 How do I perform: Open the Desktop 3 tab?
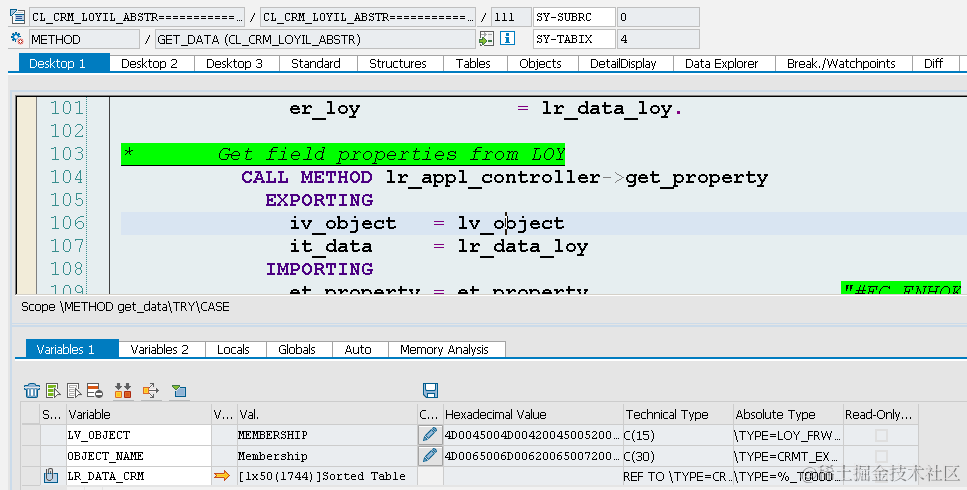237,63
